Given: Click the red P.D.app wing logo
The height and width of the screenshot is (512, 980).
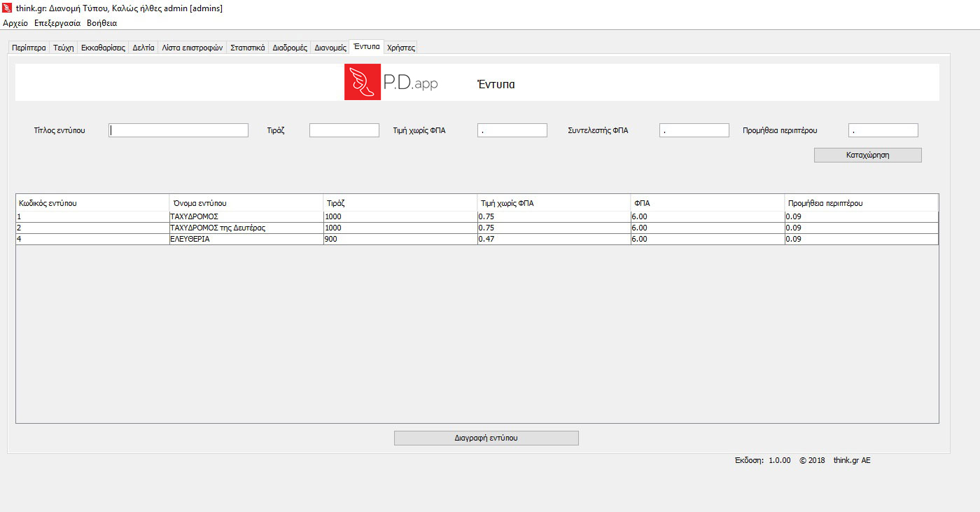Looking at the screenshot, I should (362, 82).
